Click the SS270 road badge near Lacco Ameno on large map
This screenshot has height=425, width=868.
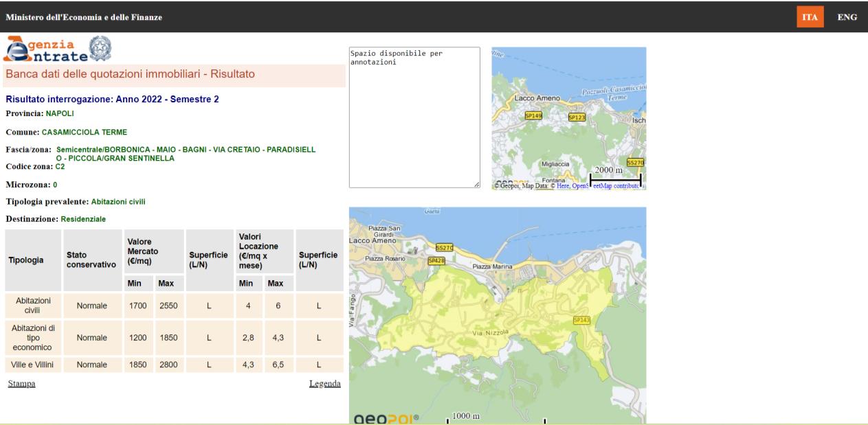click(x=445, y=248)
